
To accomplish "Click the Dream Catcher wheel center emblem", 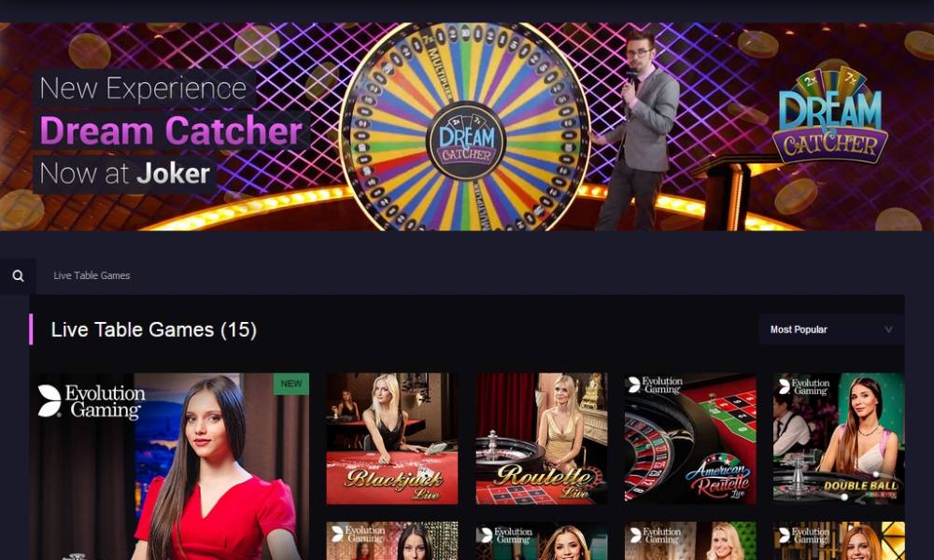I will pos(466,141).
